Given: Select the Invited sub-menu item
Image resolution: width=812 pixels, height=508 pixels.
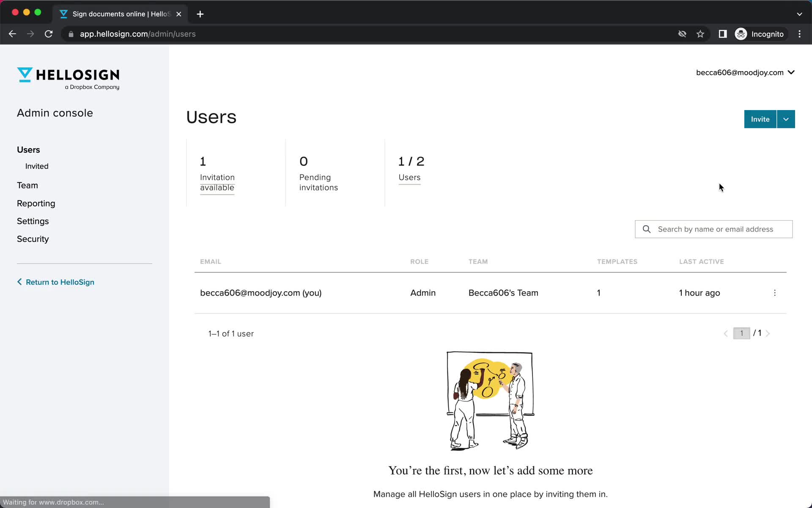Looking at the screenshot, I should point(37,166).
